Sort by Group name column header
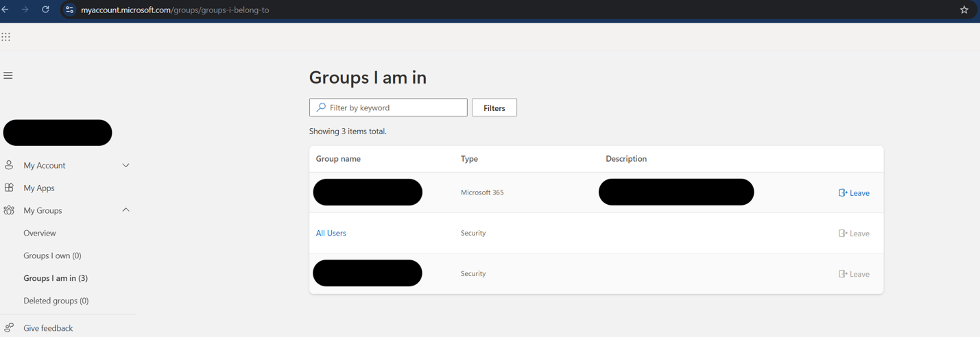This screenshot has width=980, height=337. (x=338, y=159)
